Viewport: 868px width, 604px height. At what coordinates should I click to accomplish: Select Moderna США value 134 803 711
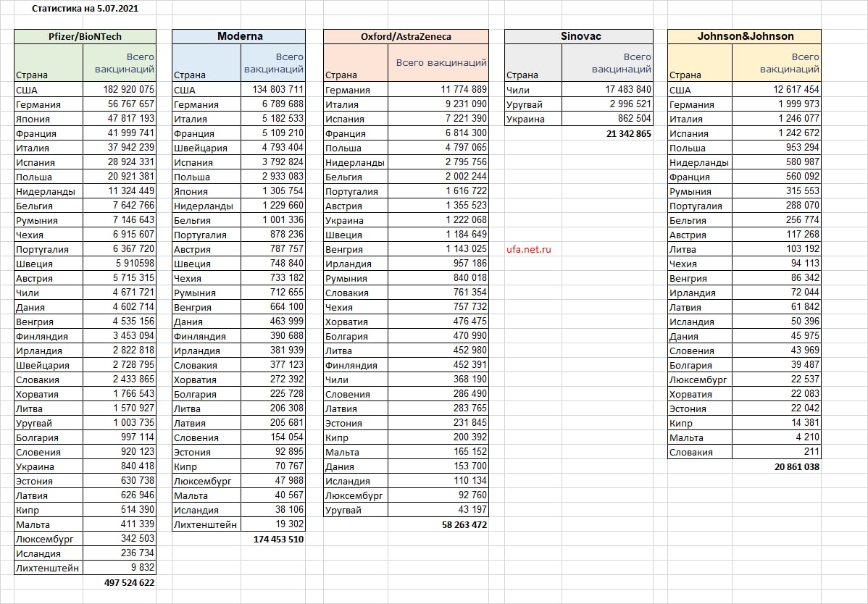273,90
